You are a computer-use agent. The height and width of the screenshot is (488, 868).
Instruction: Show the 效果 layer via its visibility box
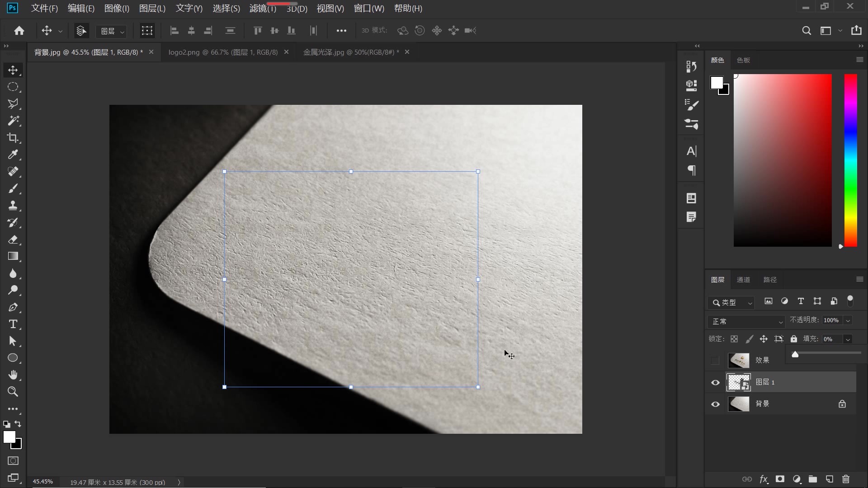point(715,360)
